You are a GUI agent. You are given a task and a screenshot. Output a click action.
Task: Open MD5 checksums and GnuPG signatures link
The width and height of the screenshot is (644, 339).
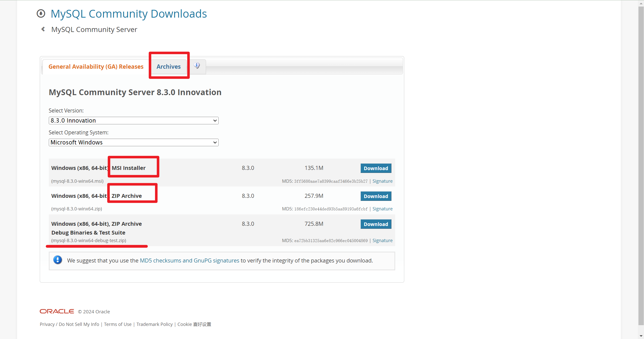189,260
